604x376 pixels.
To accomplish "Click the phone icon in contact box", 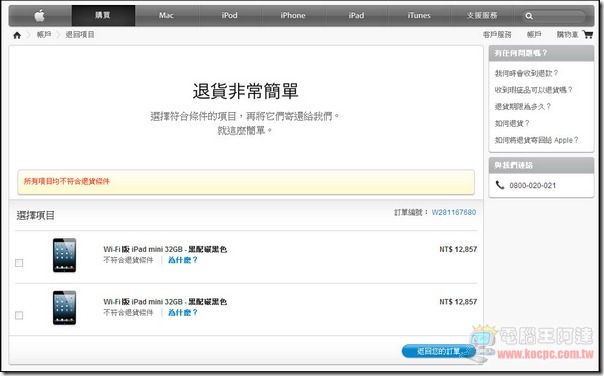I will [x=500, y=185].
